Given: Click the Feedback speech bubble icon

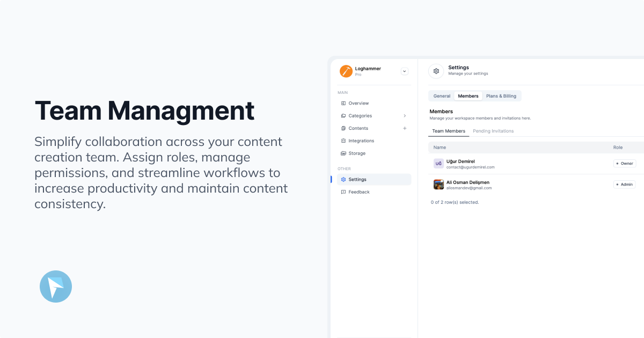Looking at the screenshot, I should 343,192.
